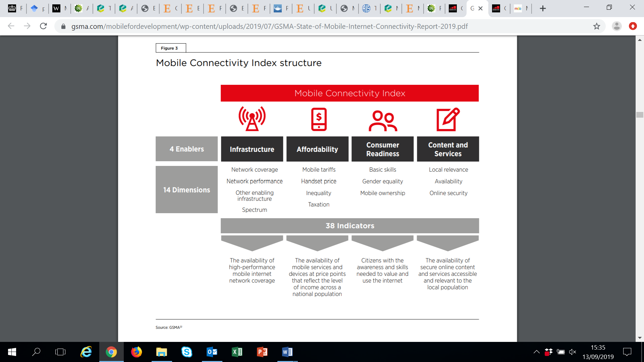Click the browser back button

tap(11, 26)
